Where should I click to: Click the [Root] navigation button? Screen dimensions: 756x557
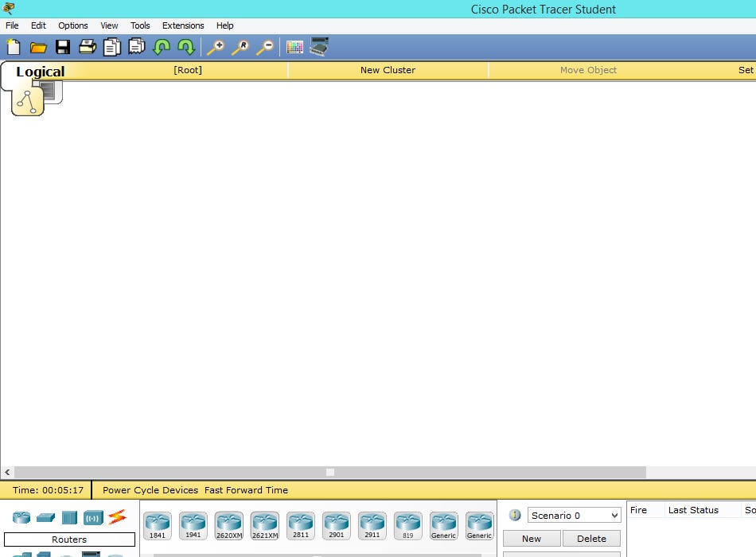click(x=188, y=70)
